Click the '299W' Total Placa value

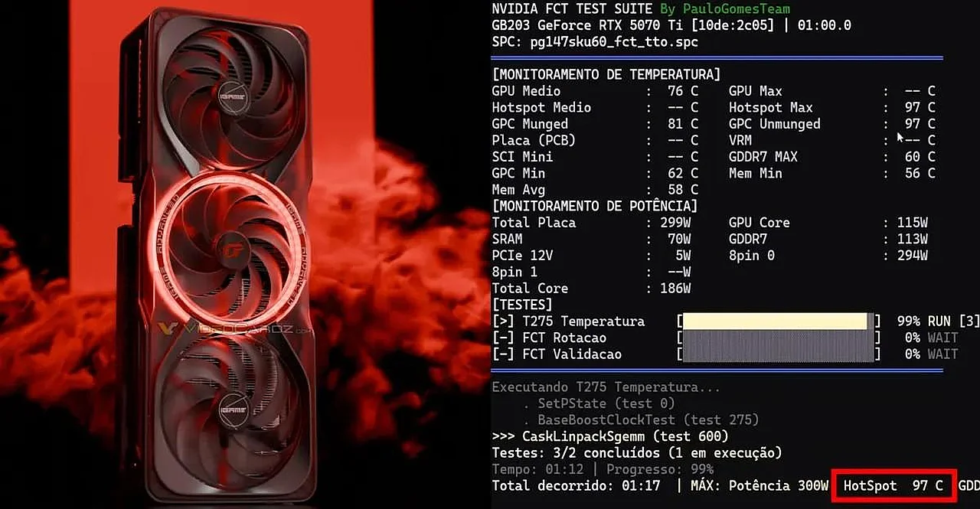pos(675,223)
